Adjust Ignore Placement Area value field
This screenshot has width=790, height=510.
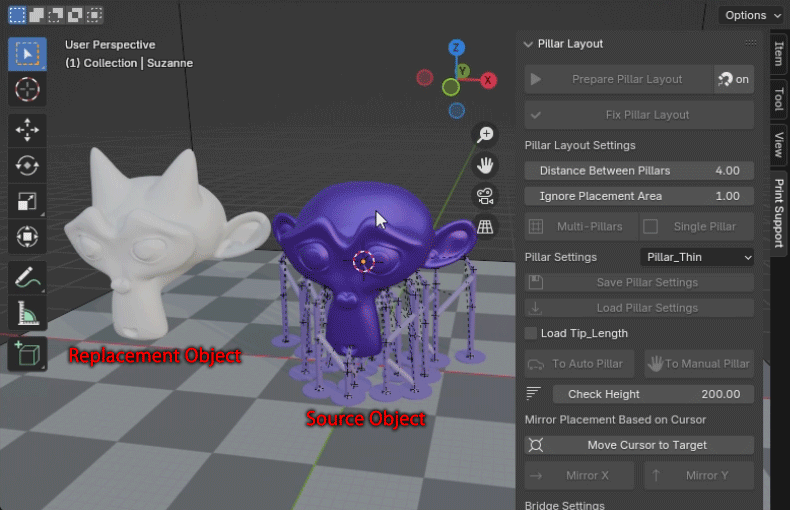click(639, 196)
